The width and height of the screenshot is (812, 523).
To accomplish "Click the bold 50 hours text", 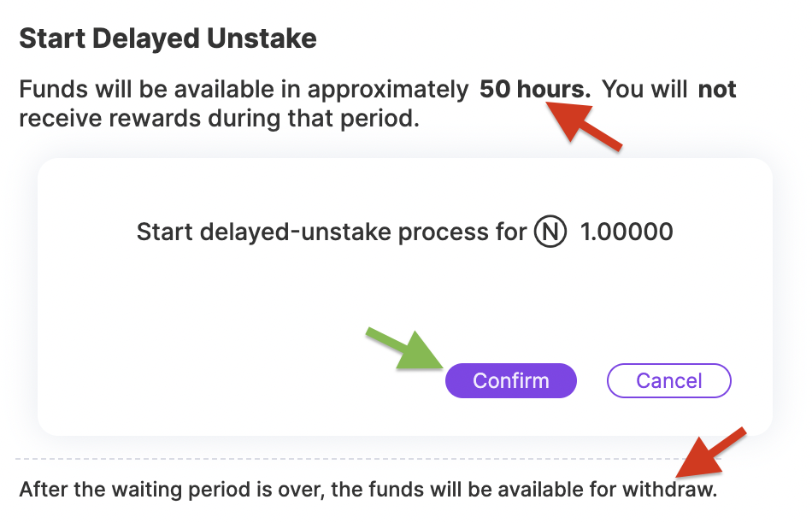I will click(534, 89).
